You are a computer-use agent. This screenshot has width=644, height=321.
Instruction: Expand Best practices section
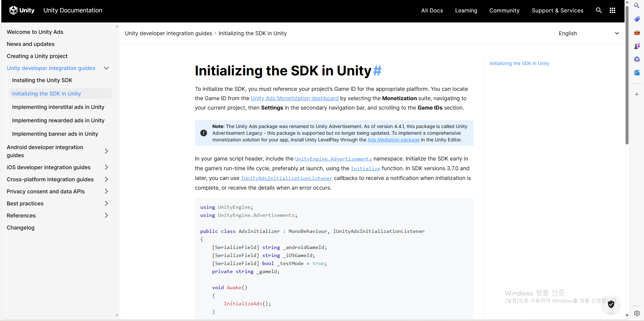106,203
